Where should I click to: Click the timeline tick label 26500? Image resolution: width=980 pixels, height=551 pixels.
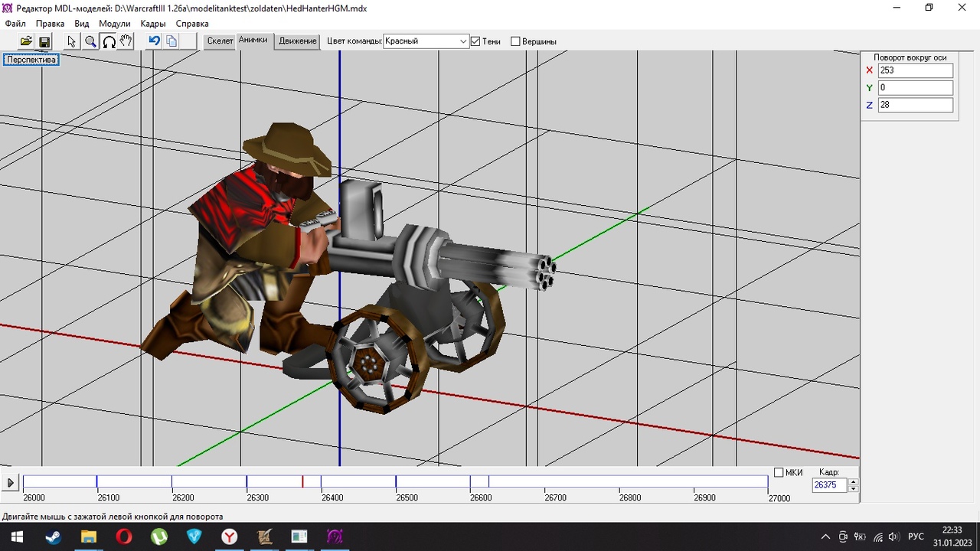407,498
